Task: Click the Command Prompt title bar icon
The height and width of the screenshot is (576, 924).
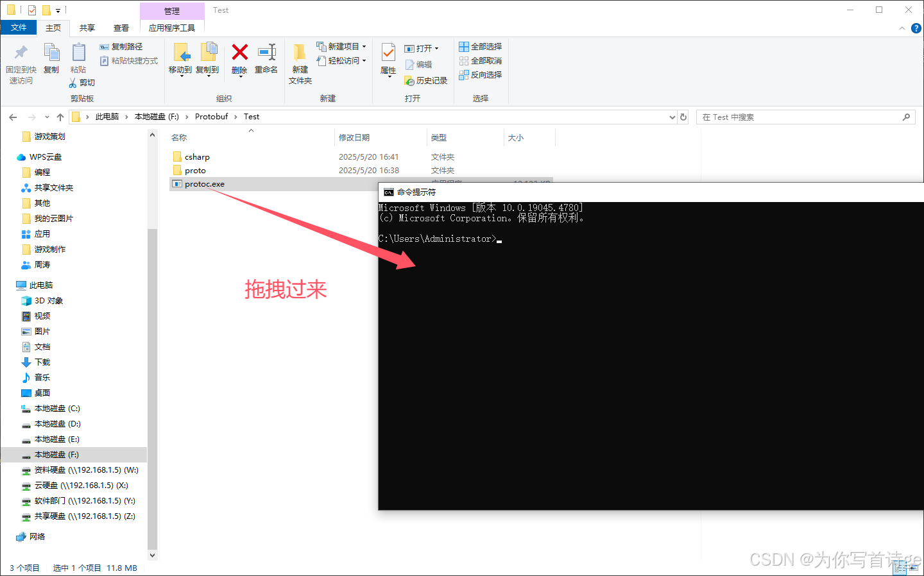Action: click(x=388, y=192)
